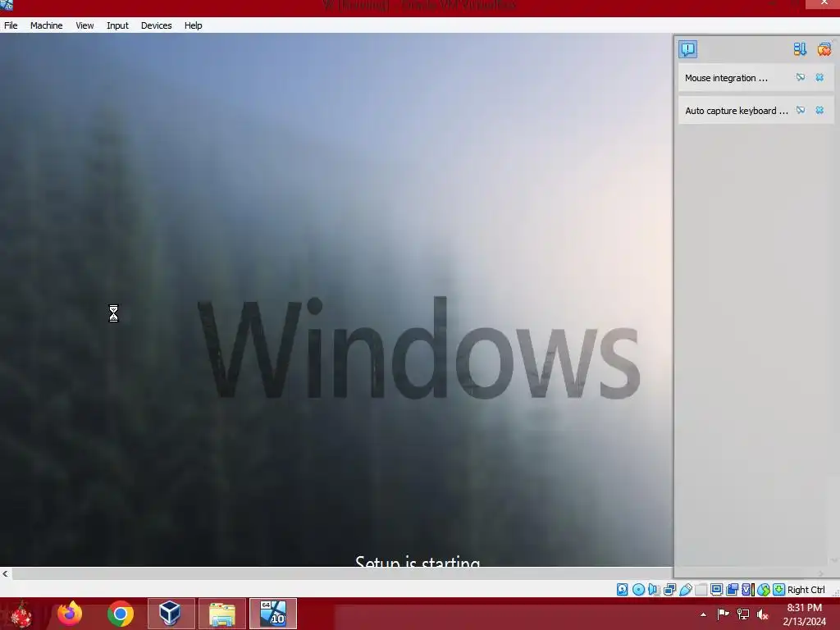Disable future Auto capture keyboard messages
Viewport: 840px width, 630px height.
pos(801,111)
